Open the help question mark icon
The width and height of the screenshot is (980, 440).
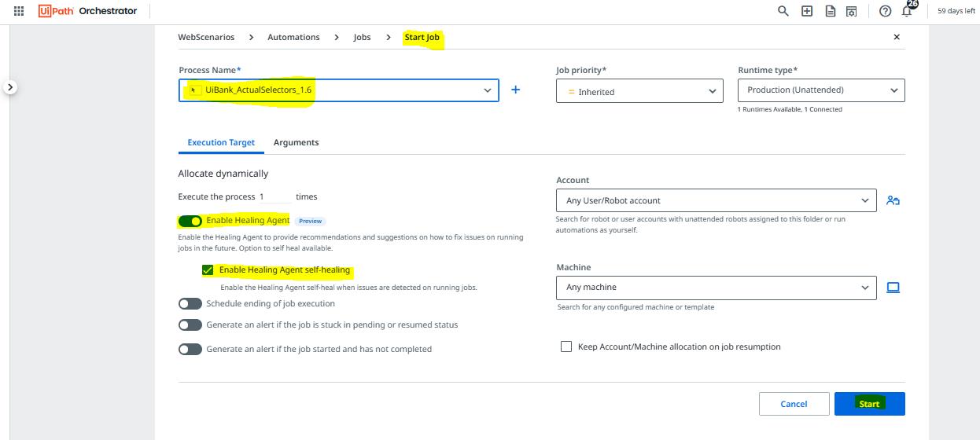(x=886, y=11)
